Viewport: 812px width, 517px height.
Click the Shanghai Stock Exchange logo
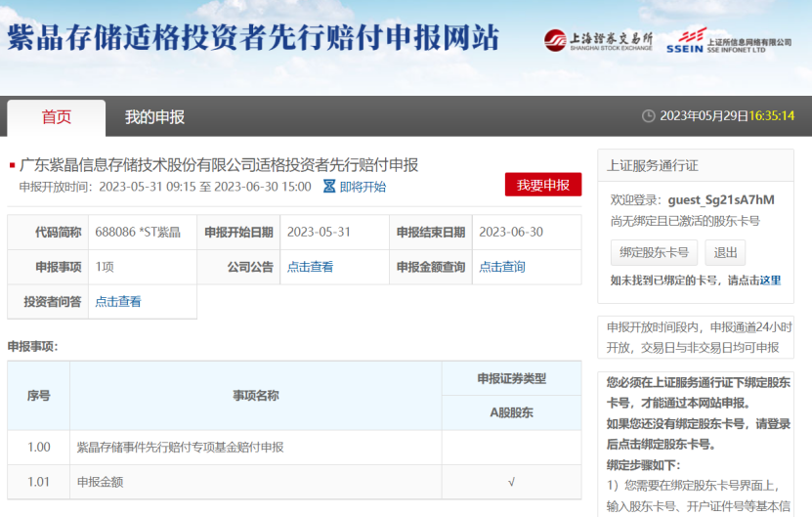(x=598, y=40)
